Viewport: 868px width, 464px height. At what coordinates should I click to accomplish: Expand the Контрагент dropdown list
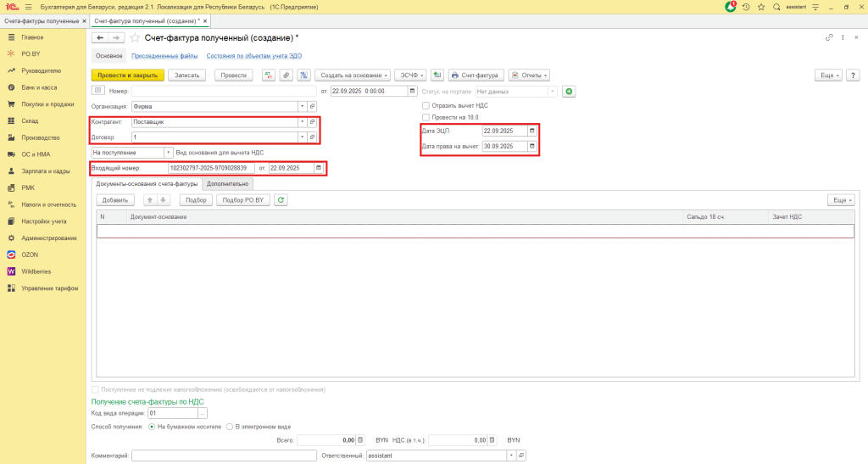point(302,122)
